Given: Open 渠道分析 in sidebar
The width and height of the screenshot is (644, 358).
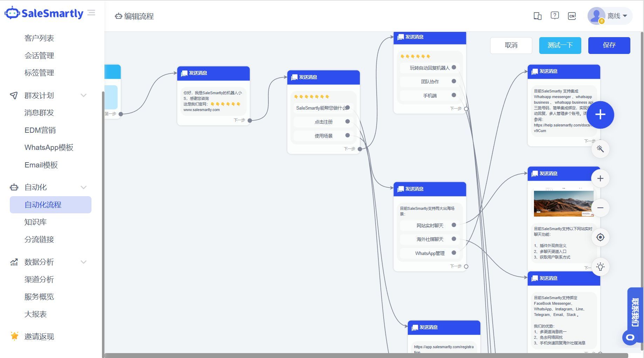Looking at the screenshot, I should pyautogui.click(x=39, y=279).
